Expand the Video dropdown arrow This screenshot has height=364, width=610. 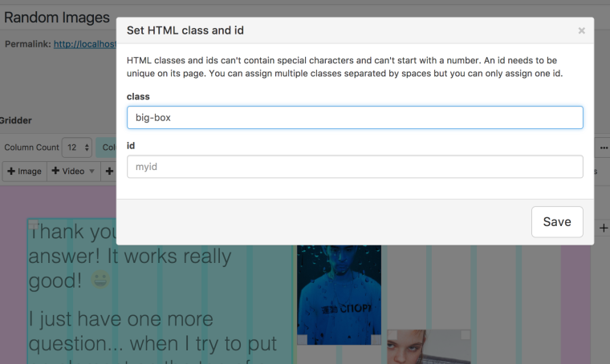(91, 171)
